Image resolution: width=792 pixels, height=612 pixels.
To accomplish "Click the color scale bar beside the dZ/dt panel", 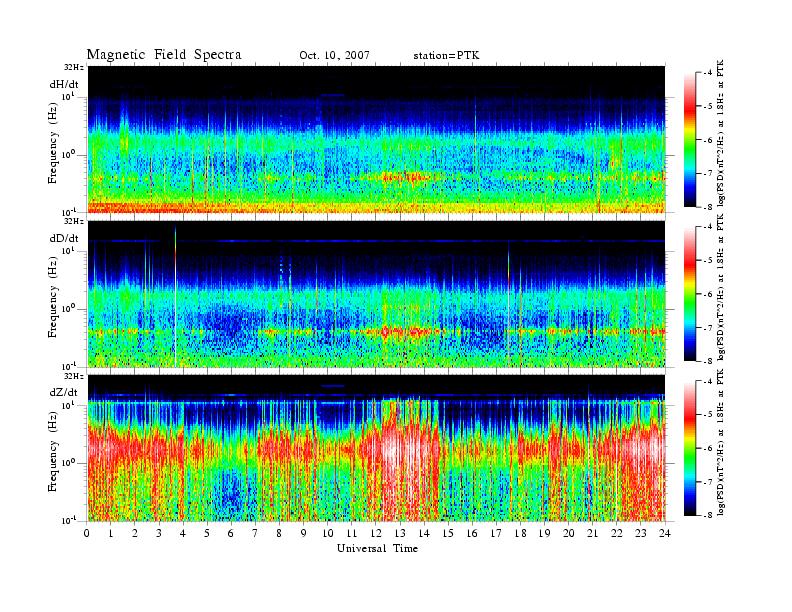I will coord(689,448).
